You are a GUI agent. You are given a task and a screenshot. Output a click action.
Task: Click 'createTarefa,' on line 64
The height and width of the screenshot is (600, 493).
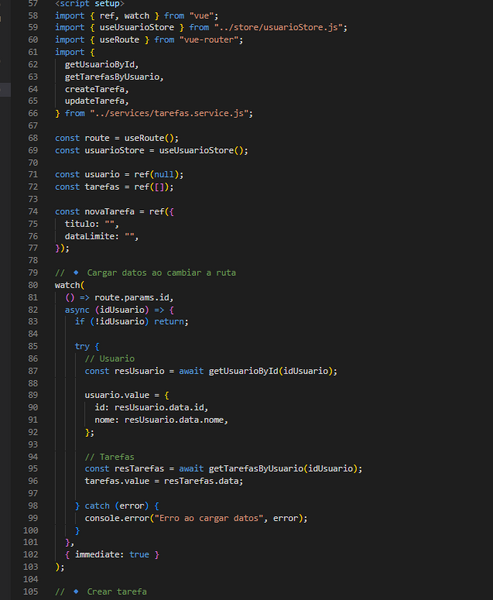pos(96,89)
